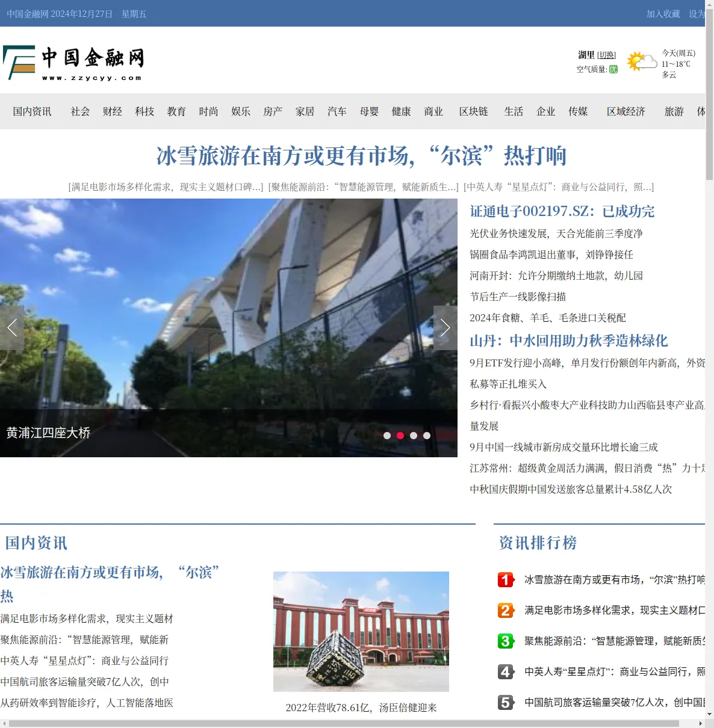Screen dimensions: 714x728
Task: Go to the 传媒 section
Action: [x=578, y=111]
